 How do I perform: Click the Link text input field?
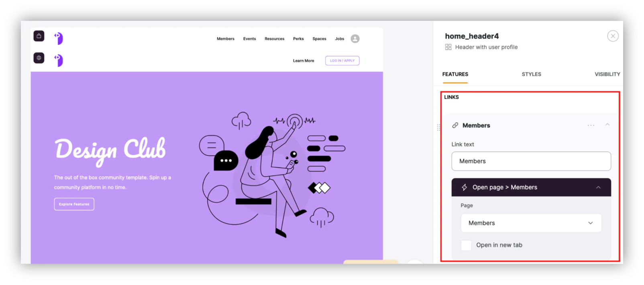[x=531, y=161]
